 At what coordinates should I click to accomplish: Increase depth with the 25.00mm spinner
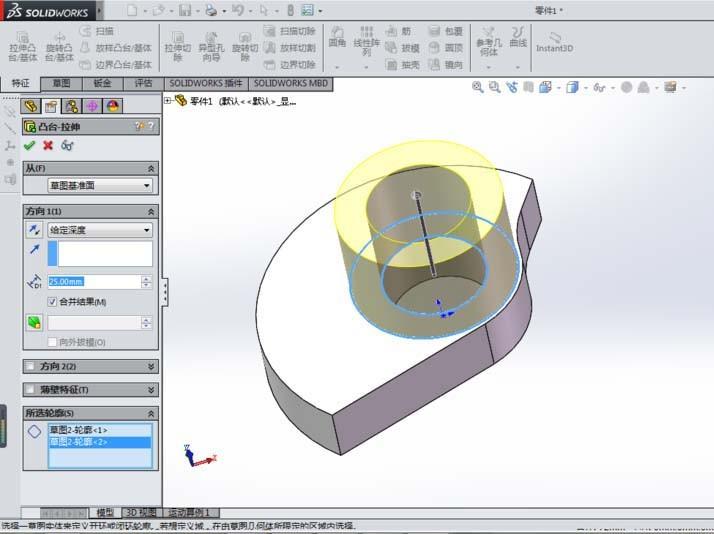tap(146, 279)
